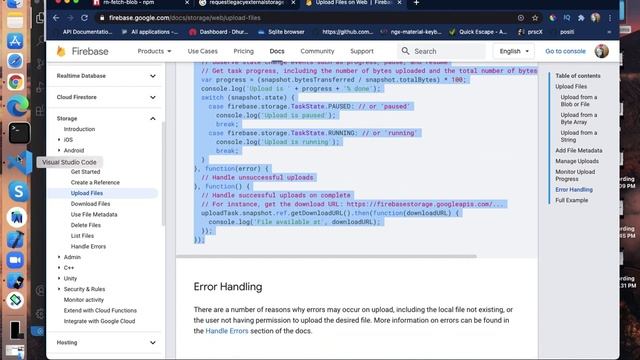Select the Docs nav item
640x360 pixels.
277,51
